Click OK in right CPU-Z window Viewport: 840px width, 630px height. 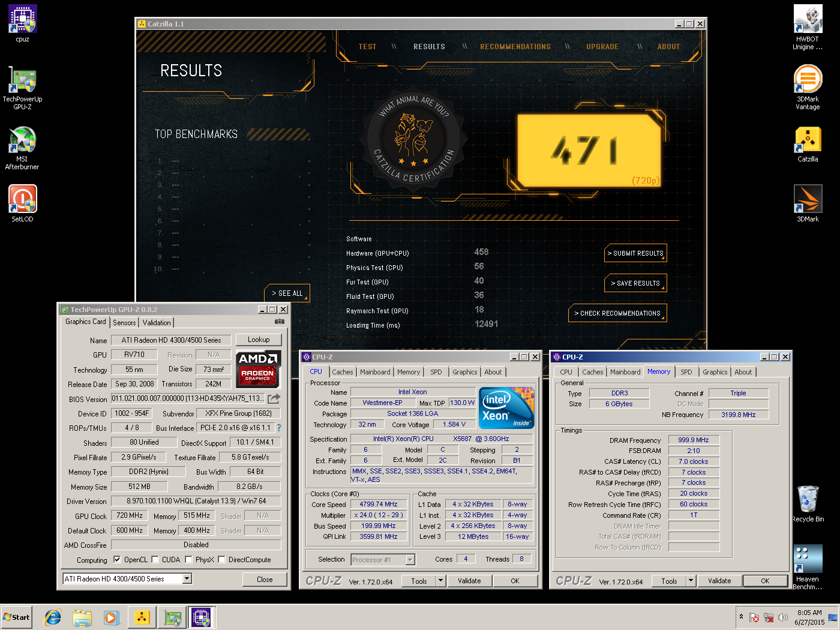coord(765,581)
